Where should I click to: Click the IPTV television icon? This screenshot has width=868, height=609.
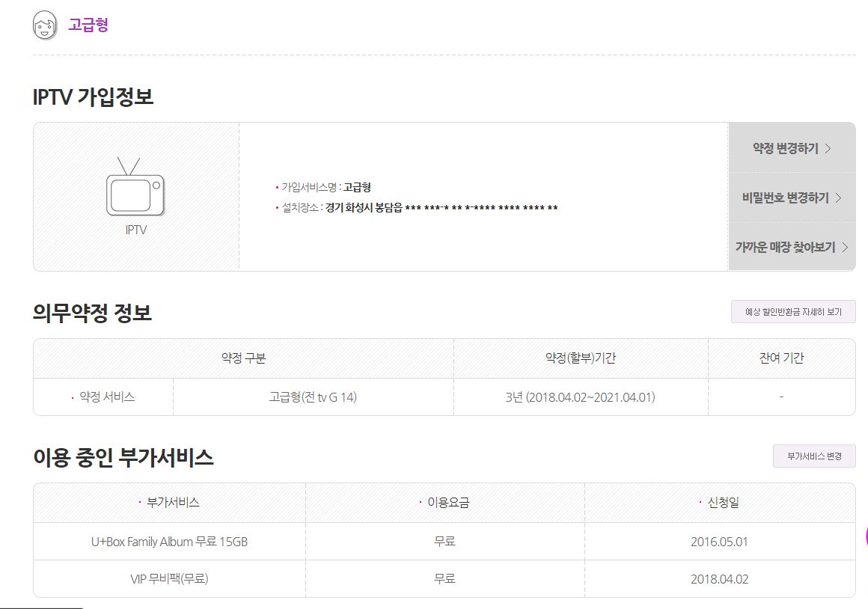(135, 187)
